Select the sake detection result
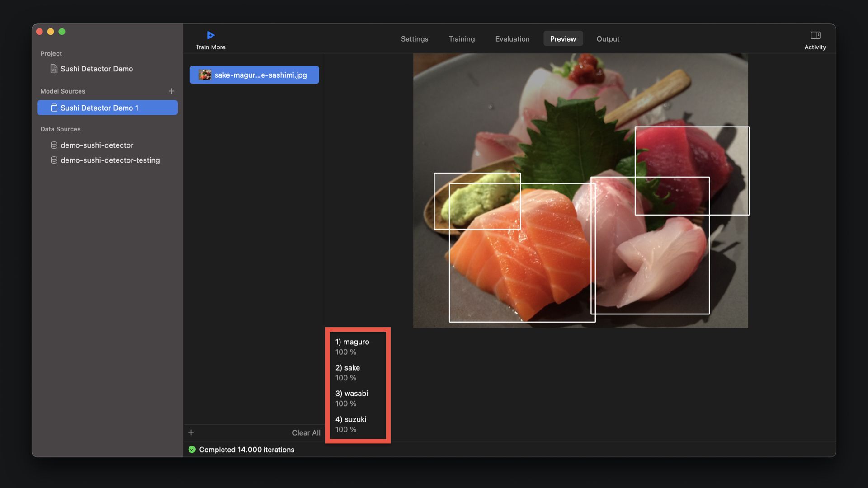868x488 pixels. [x=348, y=372]
